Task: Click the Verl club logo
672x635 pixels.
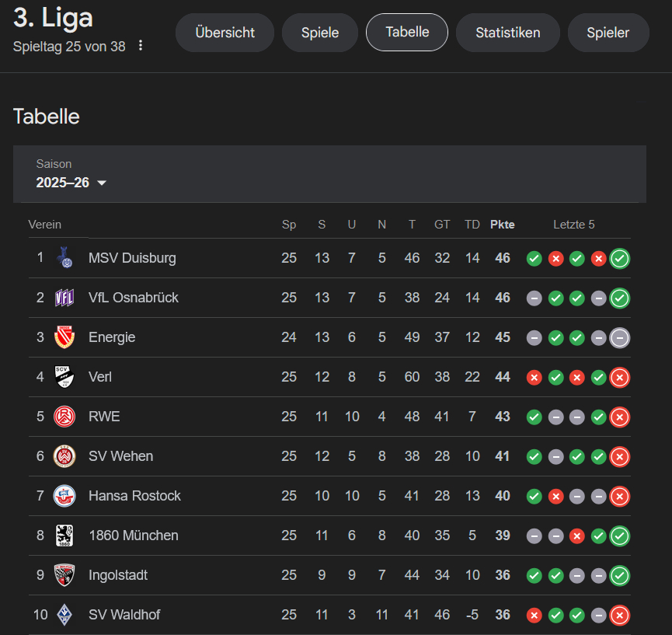Action: (64, 377)
